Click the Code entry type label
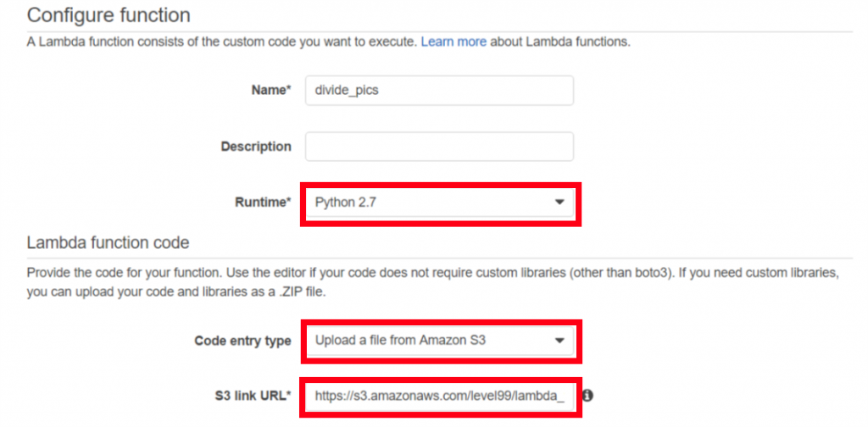The width and height of the screenshot is (868, 427). (x=243, y=341)
